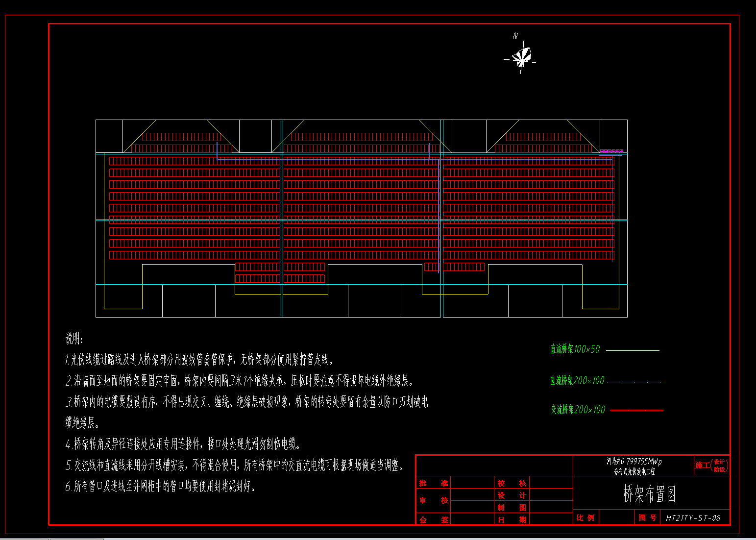
Task: Click the '比例' title block label
Action: pyautogui.click(x=585, y=517)
